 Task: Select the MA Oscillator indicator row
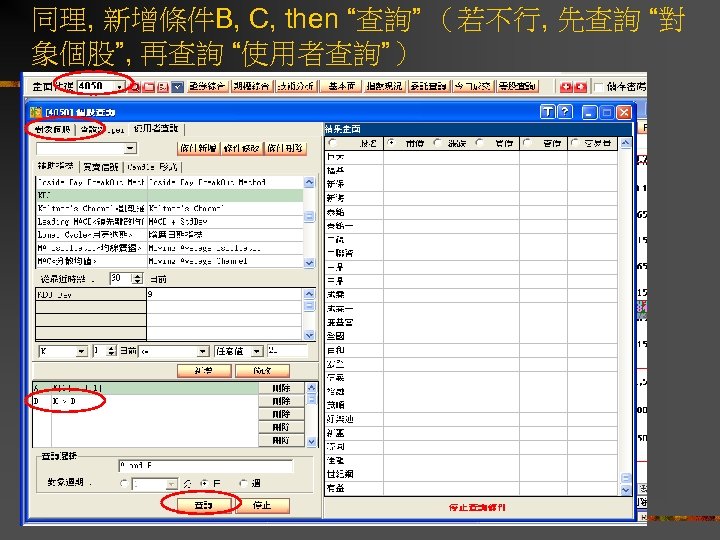169,248
